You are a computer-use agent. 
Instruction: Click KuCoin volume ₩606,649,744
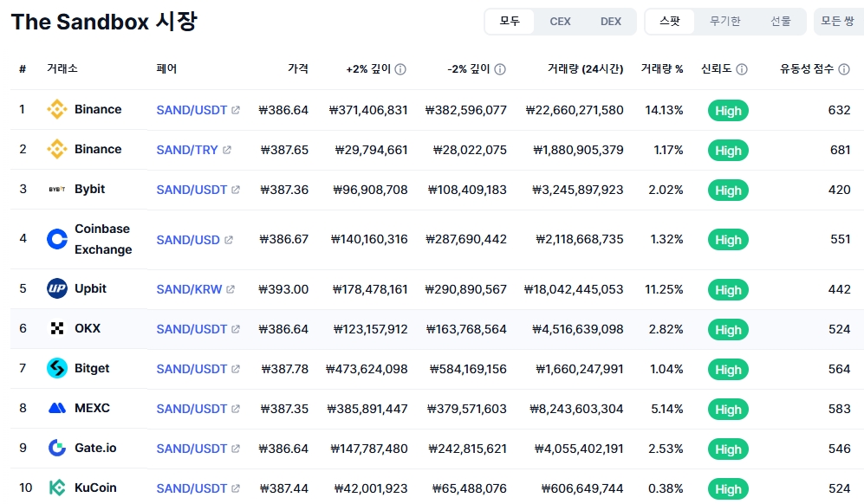(582, 488)
